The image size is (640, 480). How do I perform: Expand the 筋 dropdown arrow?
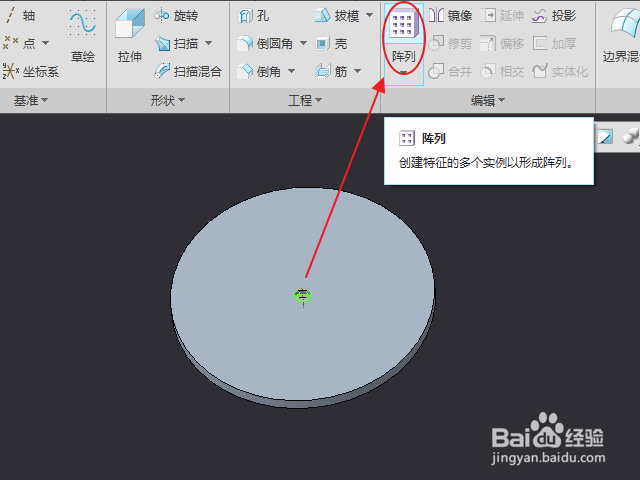pos(357,71)
